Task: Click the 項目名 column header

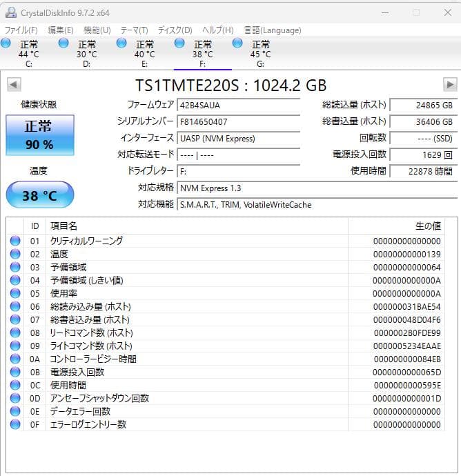Action: tap(197, 226)
